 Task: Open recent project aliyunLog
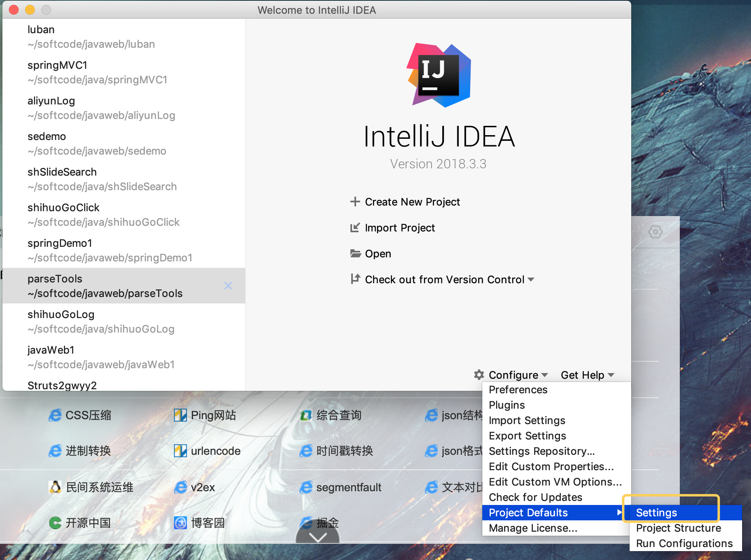[124, 108]
